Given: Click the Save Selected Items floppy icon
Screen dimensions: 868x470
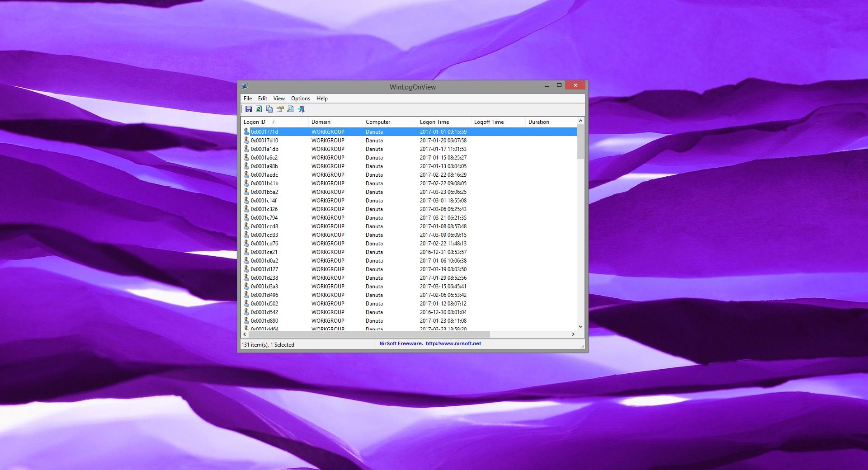Looking at the screenshot, I should coord(248,109).
